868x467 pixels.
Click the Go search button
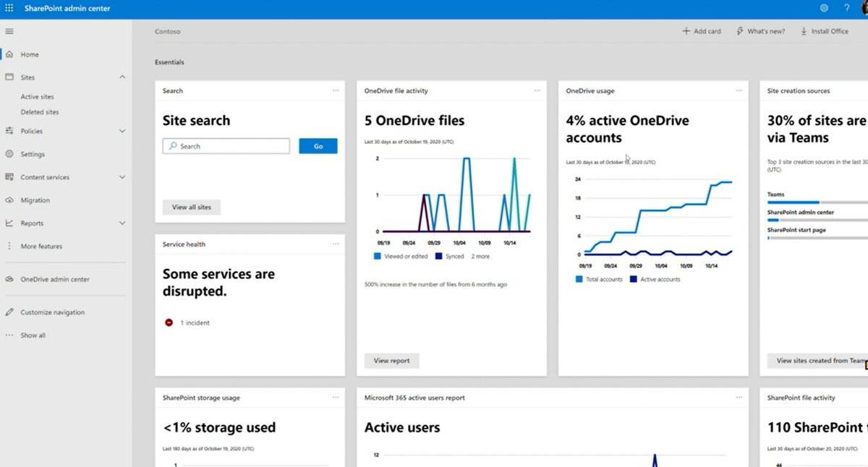[x=318, y=146]
